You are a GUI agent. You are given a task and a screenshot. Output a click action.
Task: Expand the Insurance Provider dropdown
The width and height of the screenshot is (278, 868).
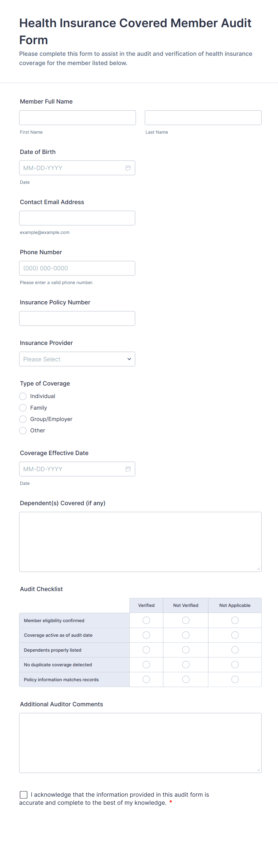[77, 359]
